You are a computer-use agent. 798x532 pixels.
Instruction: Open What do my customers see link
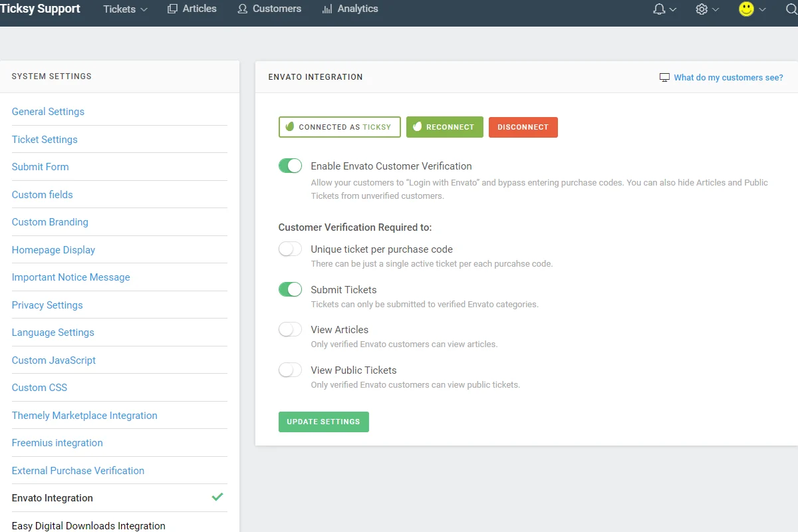[x=728, y=78]
